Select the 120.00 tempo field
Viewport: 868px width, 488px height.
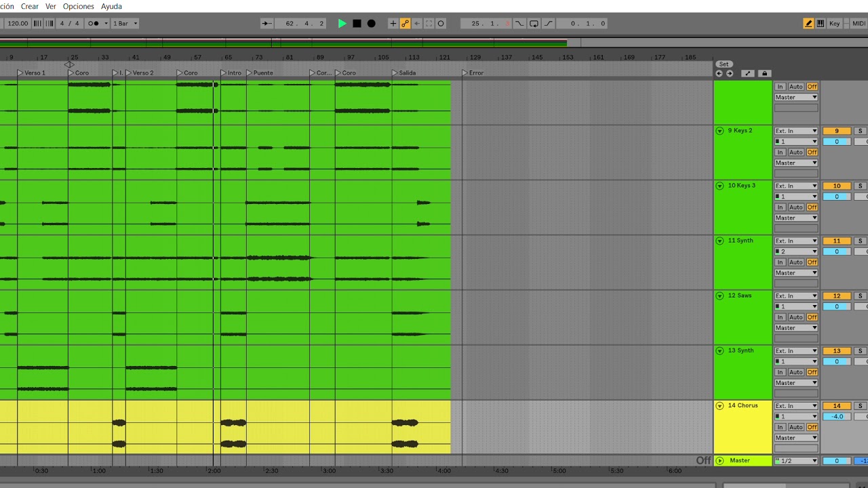17,23
